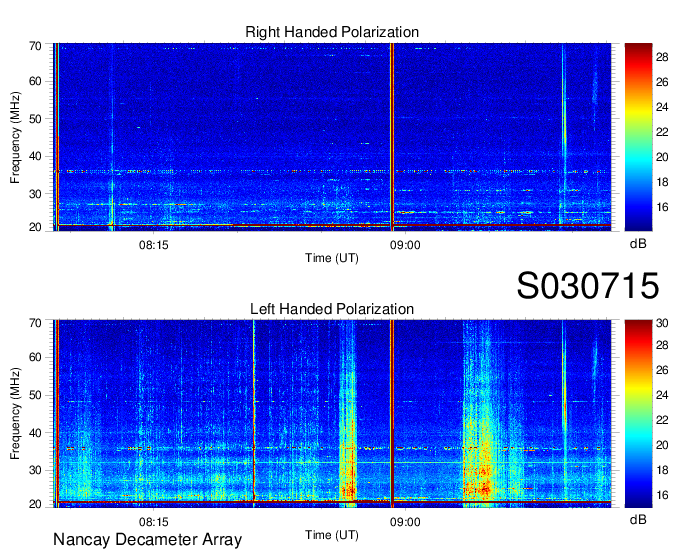Click the "22" value on the Right Handed color bar
Viewport: 680px width, 552px height.
tap(662, 132)
